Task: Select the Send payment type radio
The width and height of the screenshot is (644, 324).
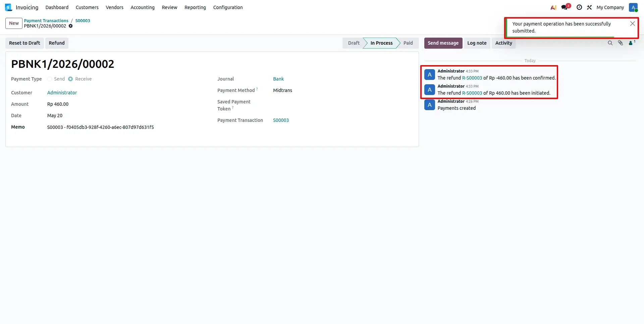Action: coord(50,79)
